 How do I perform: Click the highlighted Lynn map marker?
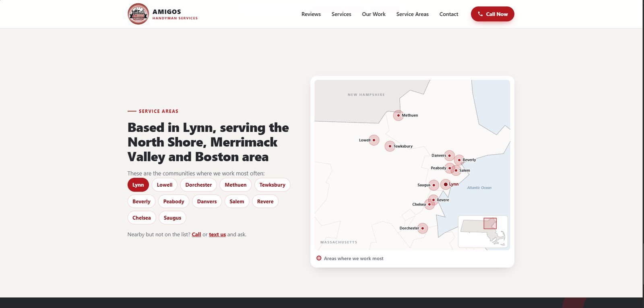446,184
